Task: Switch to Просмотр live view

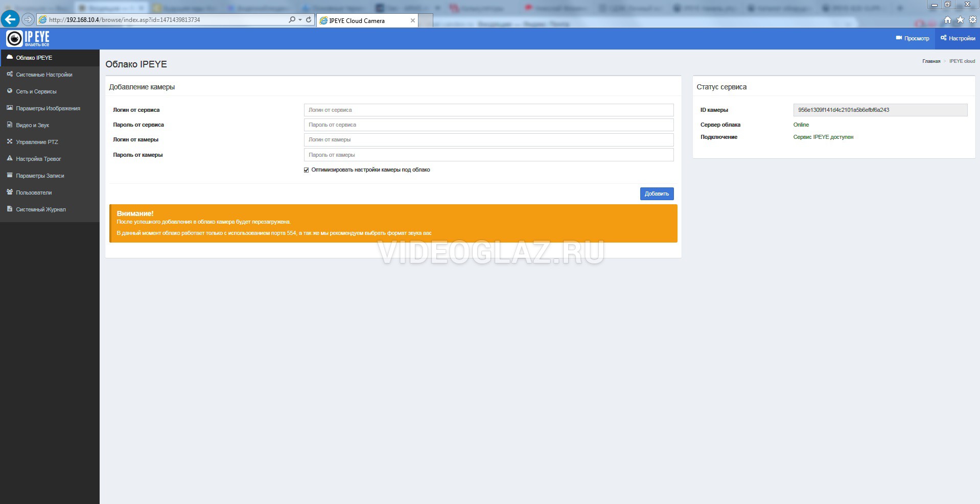Action: [x=913, y=38]
